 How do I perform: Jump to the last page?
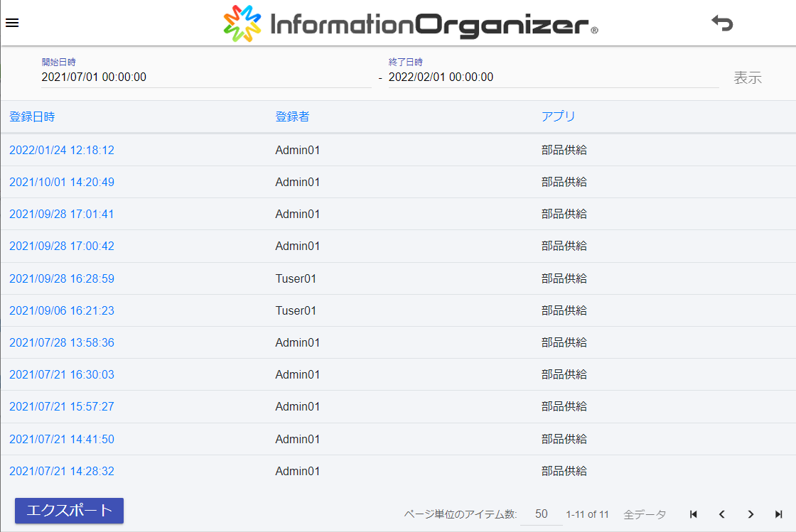(x=779, y=514)
